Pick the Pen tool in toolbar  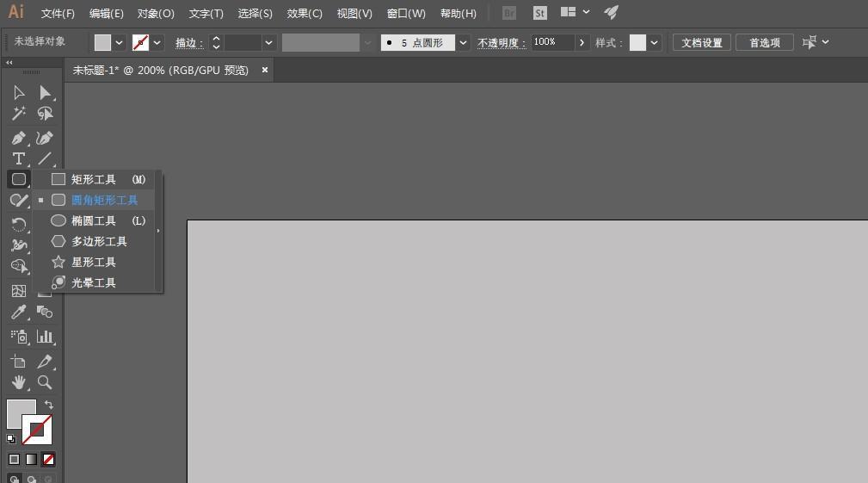[19, 138]
